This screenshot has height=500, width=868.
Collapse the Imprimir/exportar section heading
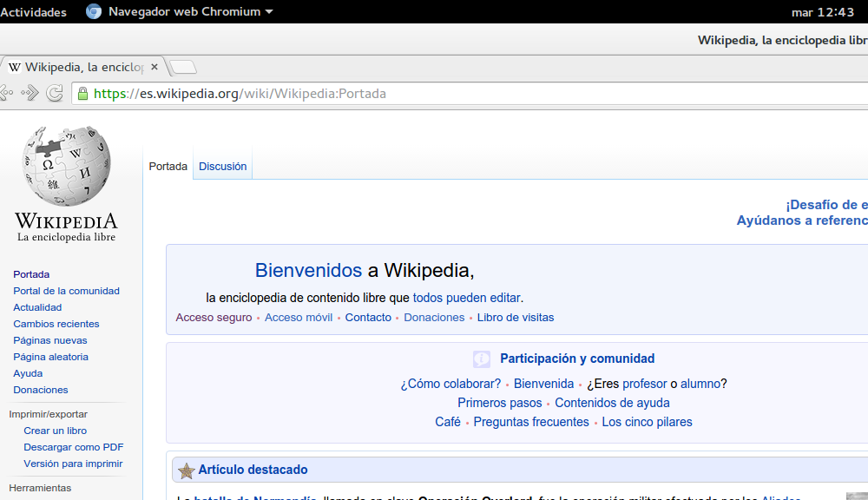click(x=48, y=414)
